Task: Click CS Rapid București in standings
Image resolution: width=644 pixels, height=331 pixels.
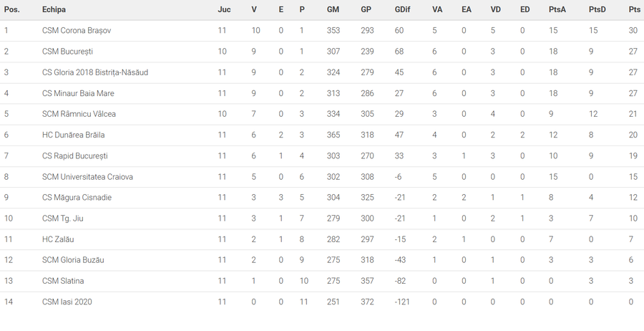Action: (74, 156)
